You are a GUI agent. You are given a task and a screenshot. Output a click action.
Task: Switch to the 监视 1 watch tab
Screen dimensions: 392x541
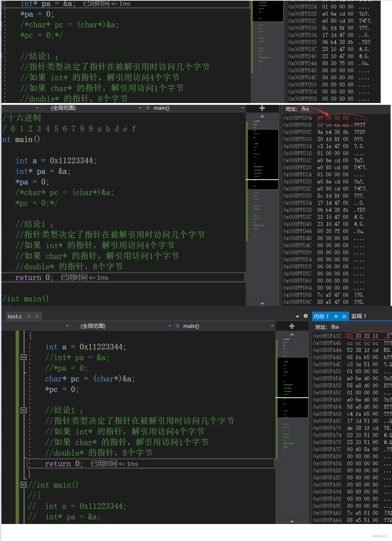358,316
